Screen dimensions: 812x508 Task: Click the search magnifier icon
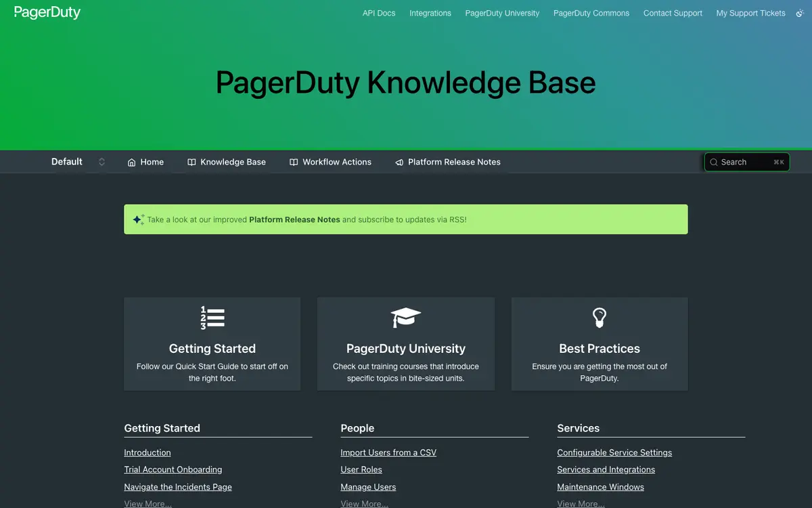tap(714, 163)
